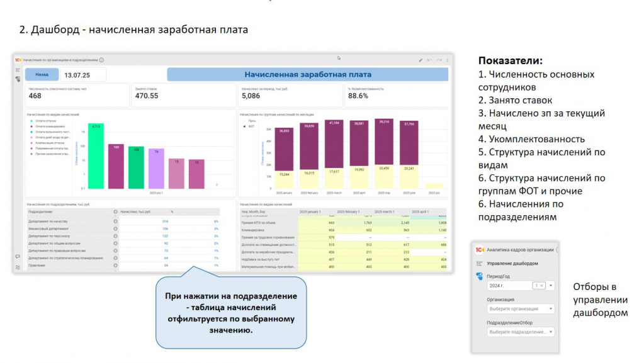Image resolution: width=644 pixels, height=363 pixels.
Task: Clear the 2024 г. selection via the 1× chip
Action: pos(539,286)
